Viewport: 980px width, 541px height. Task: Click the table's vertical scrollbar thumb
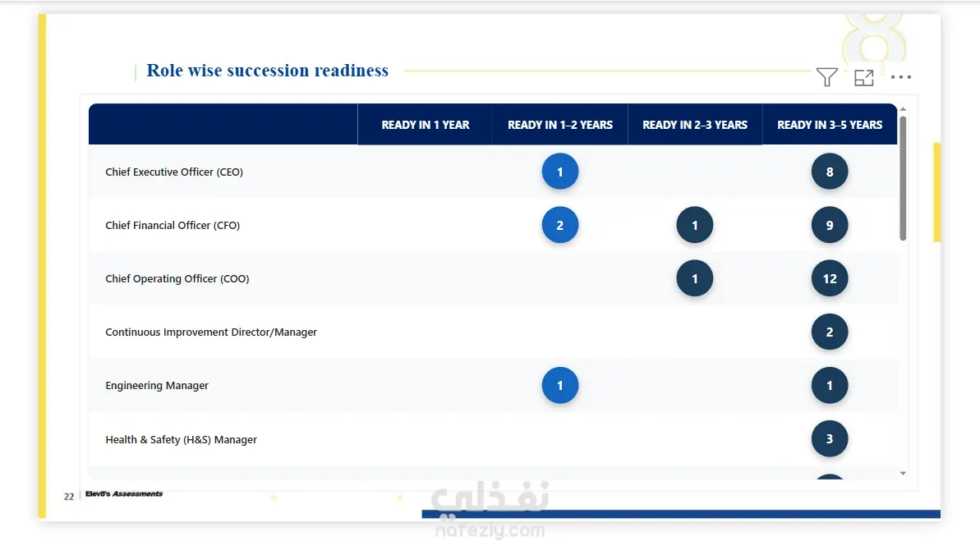(x=903, y=178)
